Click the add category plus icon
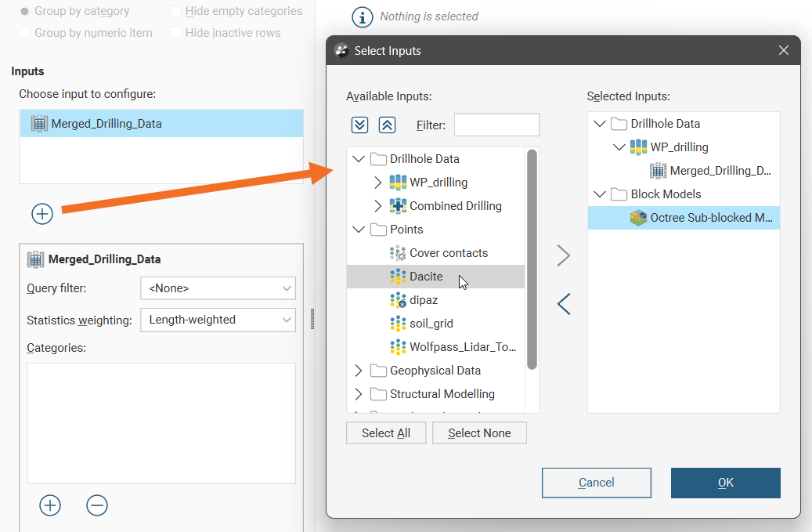The height and width of the screenshot is (532, 812). (50, 505)
